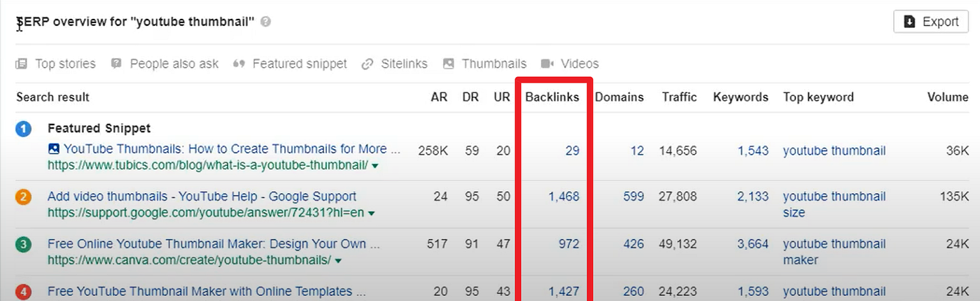980x301 pixels.
Task: Open the tubics.com blog URL
Action: [208, 165]
